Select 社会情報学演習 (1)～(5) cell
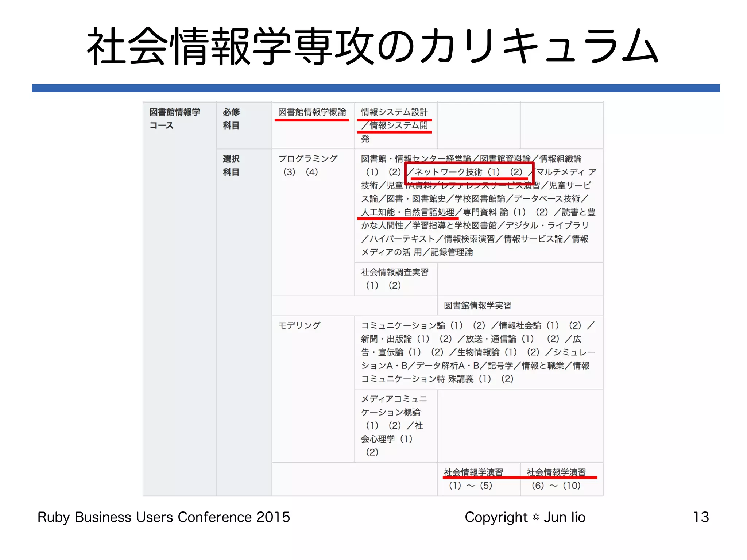Screen dimensions: 747x560 point(479,479)
